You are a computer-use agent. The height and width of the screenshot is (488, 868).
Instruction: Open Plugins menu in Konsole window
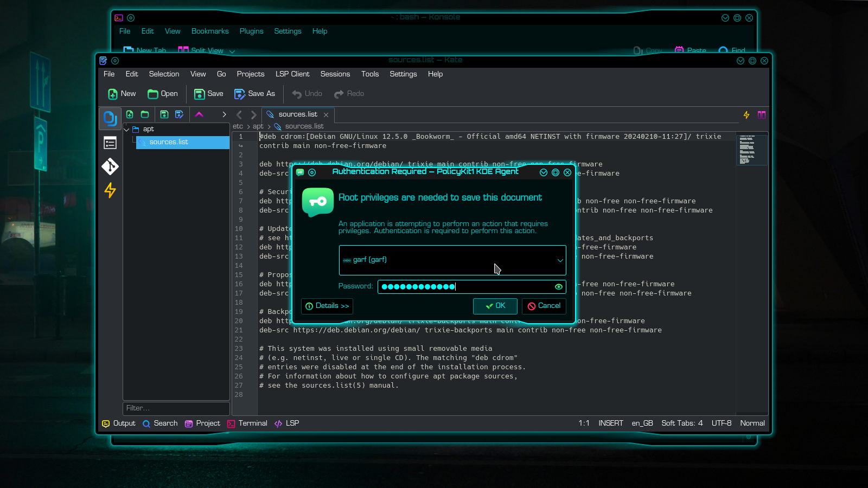[x=252, y=31]
